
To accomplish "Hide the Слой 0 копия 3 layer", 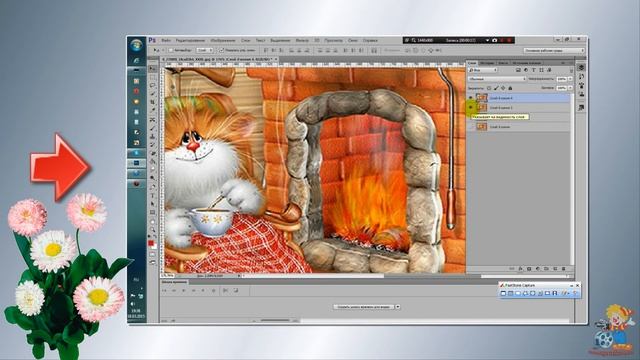I will (x=471, y=107).
